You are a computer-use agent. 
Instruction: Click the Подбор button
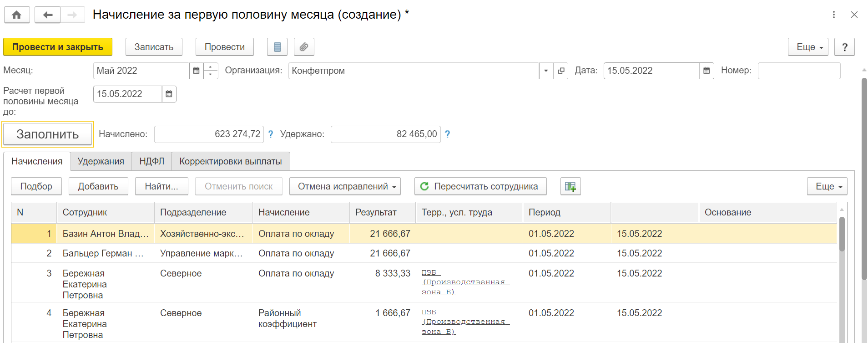[x=36, y=186]
